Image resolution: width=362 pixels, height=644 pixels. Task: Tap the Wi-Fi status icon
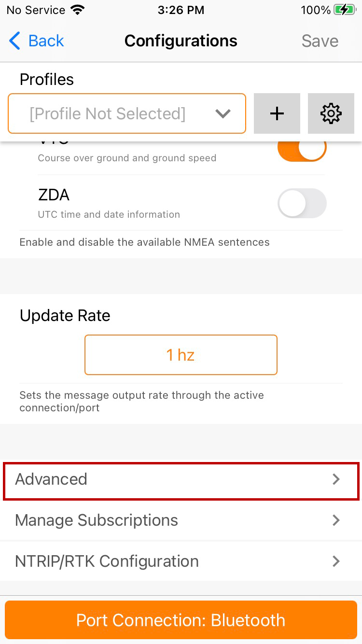[77, 10]
